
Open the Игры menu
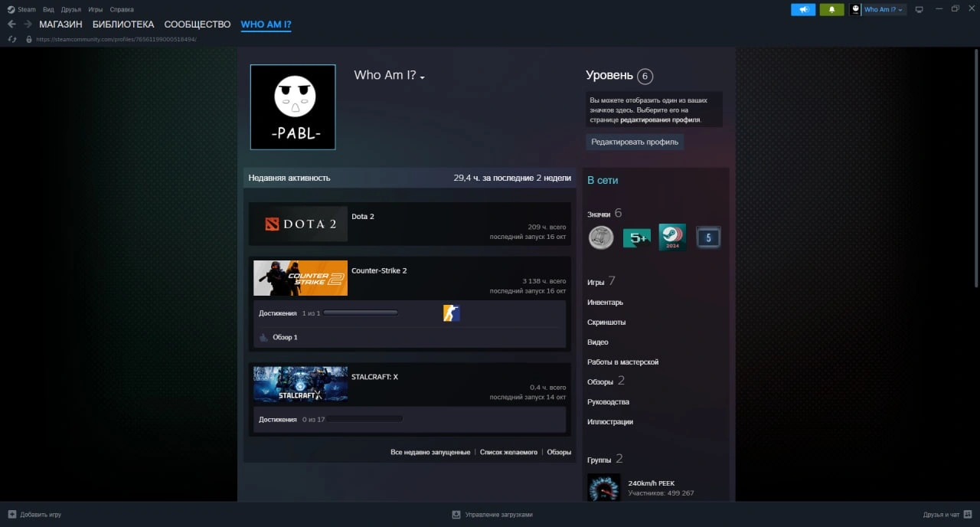(96, 9)
